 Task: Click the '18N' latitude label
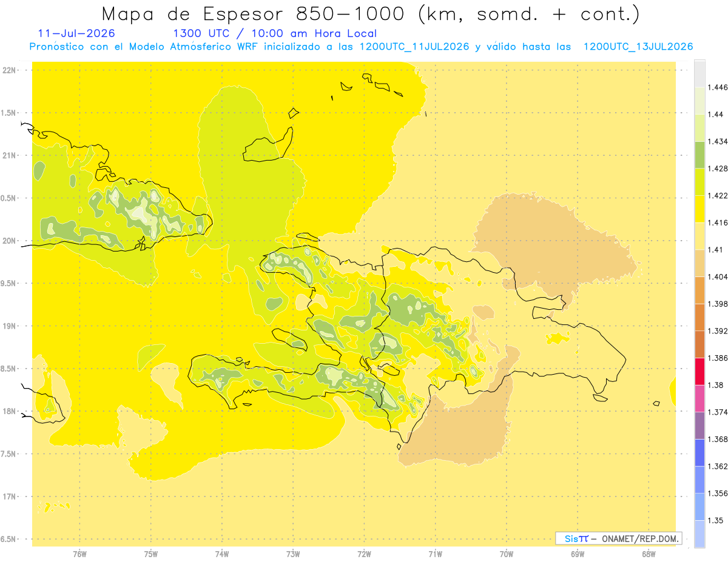tap(10, 412)
